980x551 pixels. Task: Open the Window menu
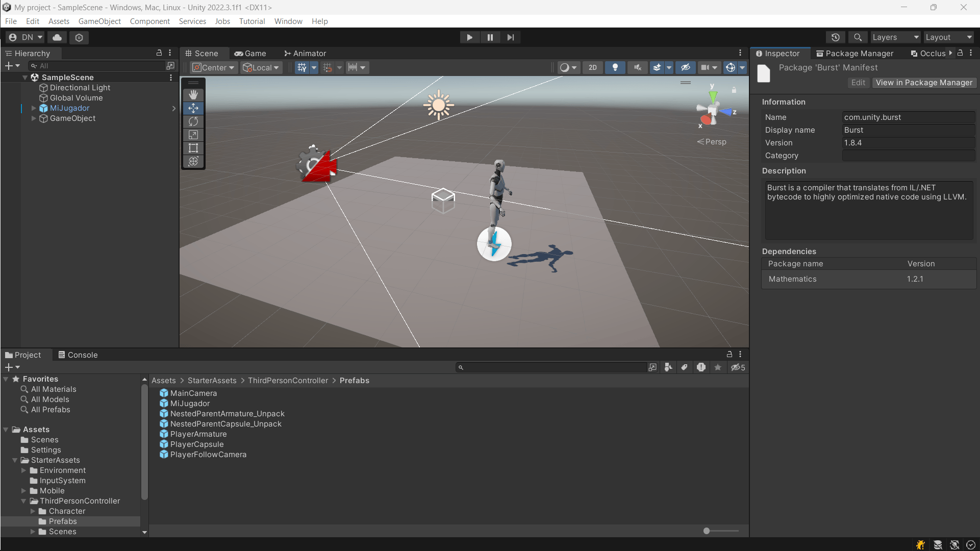[x=288, y=21]
